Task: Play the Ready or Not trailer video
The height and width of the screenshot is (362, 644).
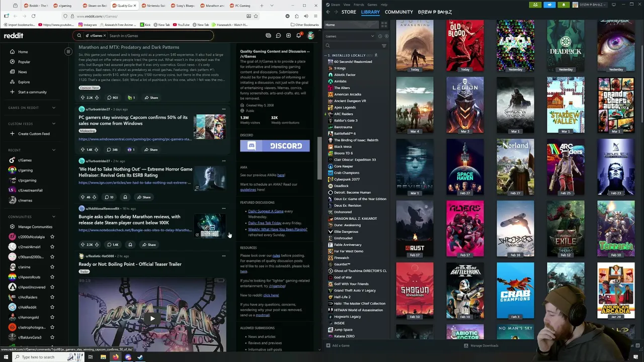Action: (x=152, y=318)
